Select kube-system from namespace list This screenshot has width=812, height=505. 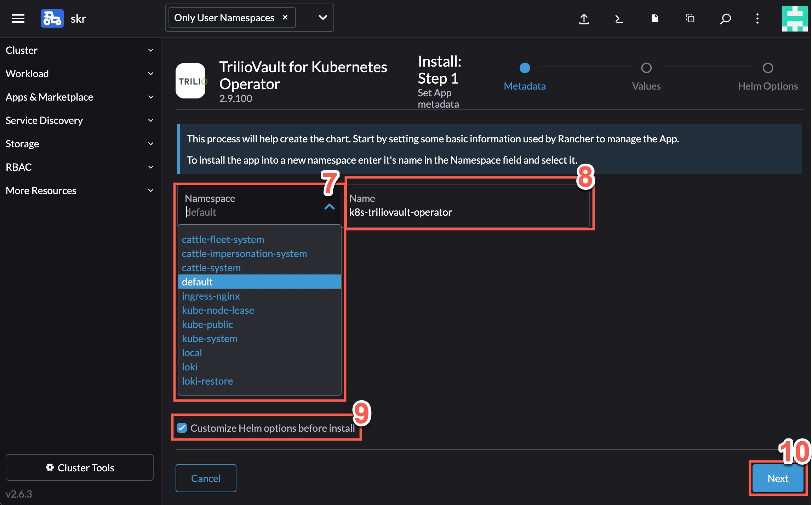tap(210, 339)
